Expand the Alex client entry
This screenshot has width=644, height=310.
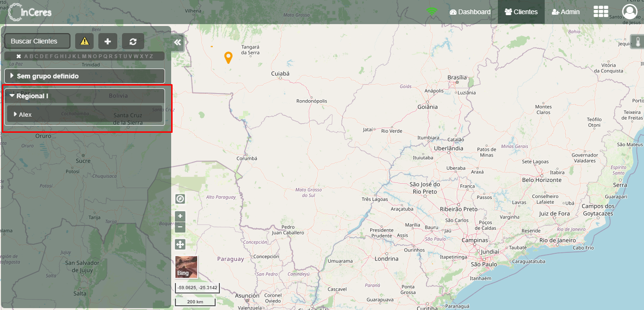85,114
